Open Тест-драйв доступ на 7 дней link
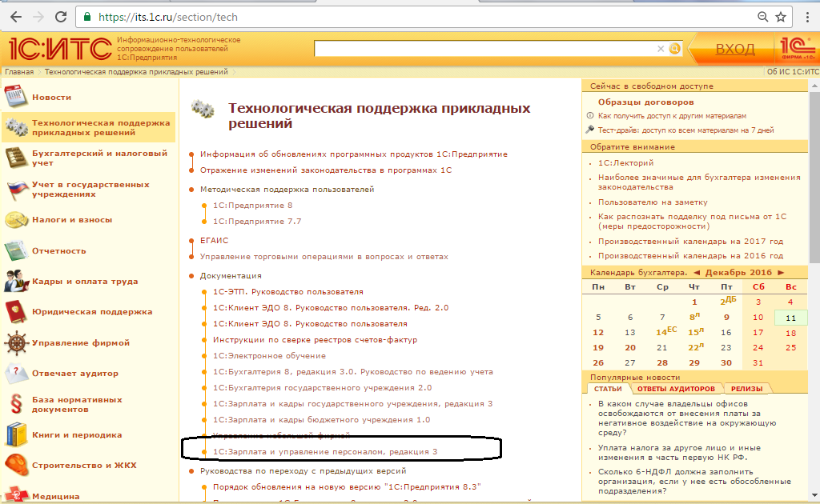The image size is (820, 504). pyautogui.click(x=685, y=130)
